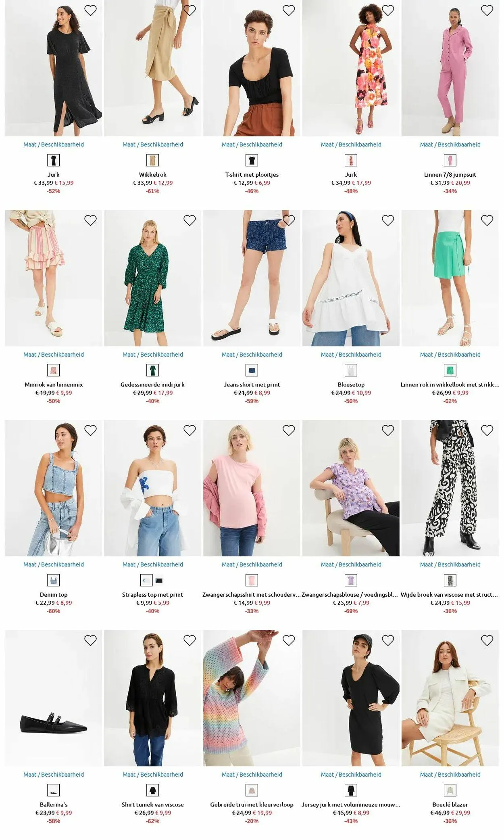The width and height of the screenshot is (504, 840).
Task: Open the floral halter Jurk product image
Action: (351, 68)
